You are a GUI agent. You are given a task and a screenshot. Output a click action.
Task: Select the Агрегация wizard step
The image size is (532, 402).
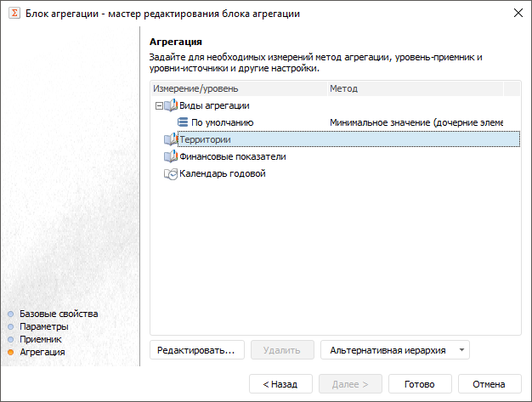[x=42, y=351]
